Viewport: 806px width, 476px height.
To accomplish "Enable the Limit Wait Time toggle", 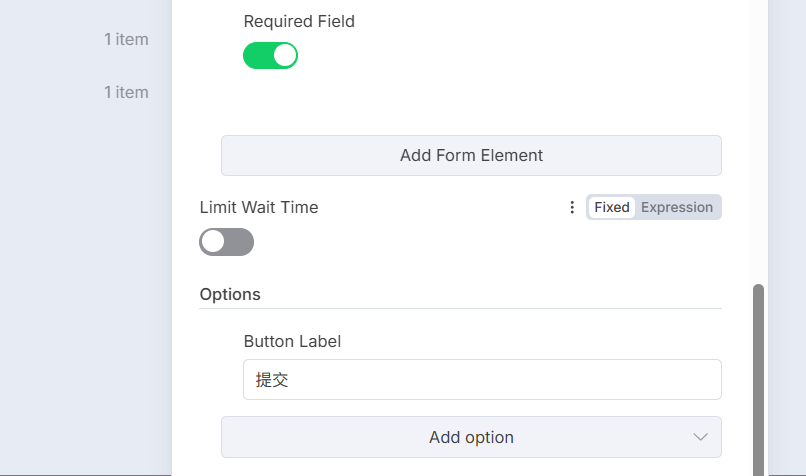I will tap(226, 241).
